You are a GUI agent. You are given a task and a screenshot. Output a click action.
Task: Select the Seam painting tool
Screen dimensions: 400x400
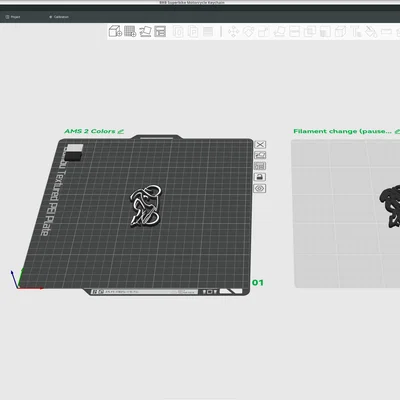click(340, 32)
